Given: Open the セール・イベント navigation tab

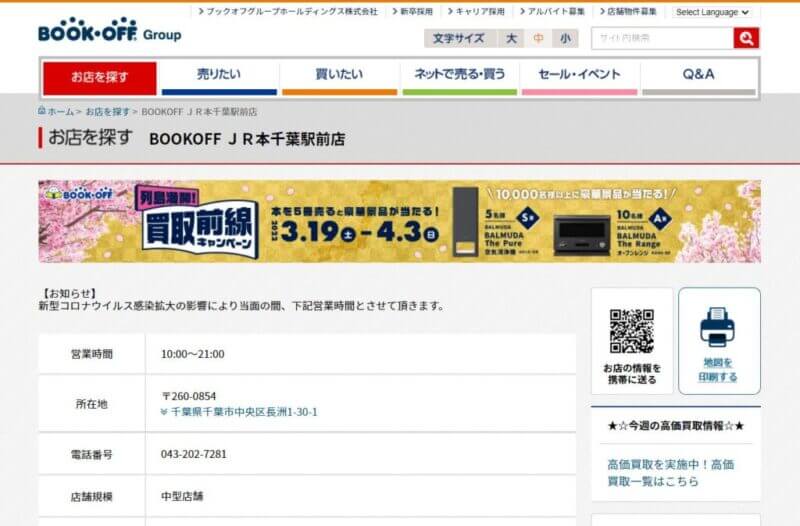Looking at the screenshot, I should point(580,78).
